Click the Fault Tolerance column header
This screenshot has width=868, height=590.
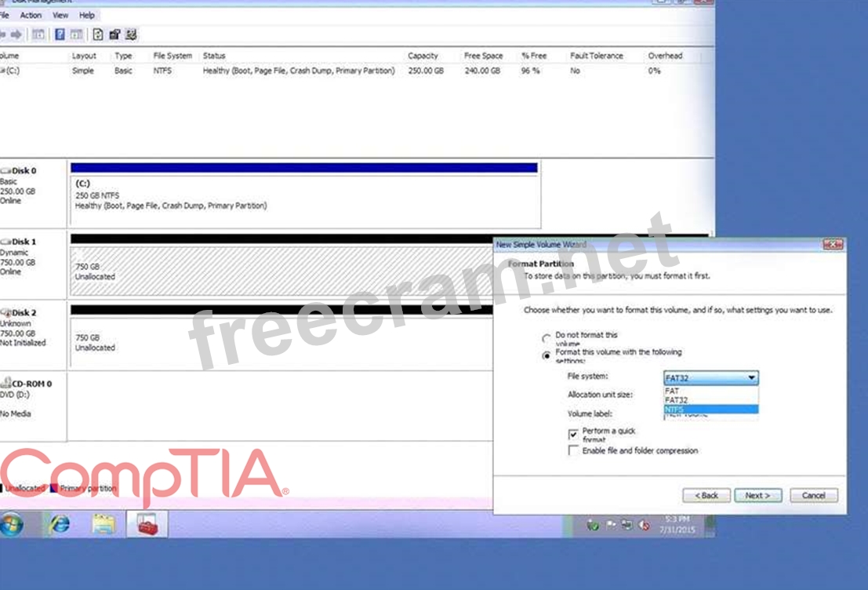pos(597,56)
